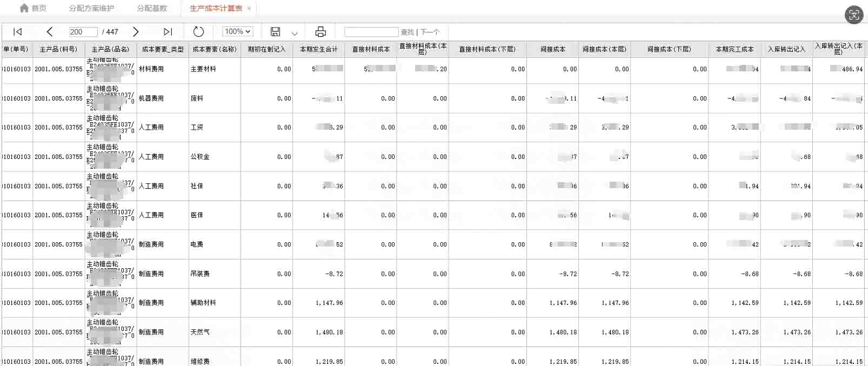Screen dimensions: 868x366
Task: Click 1,142.59 in 本期完工成本 column
Action: click(745, 303)
